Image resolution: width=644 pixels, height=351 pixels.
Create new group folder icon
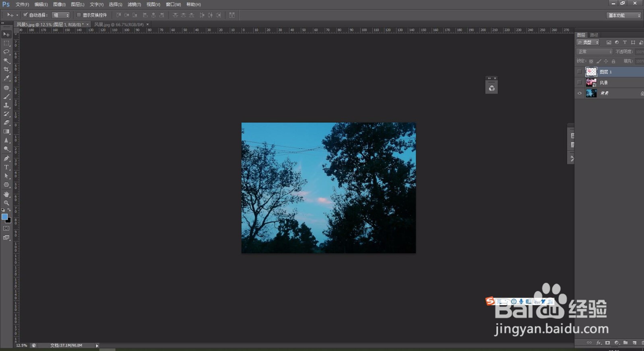625,343
